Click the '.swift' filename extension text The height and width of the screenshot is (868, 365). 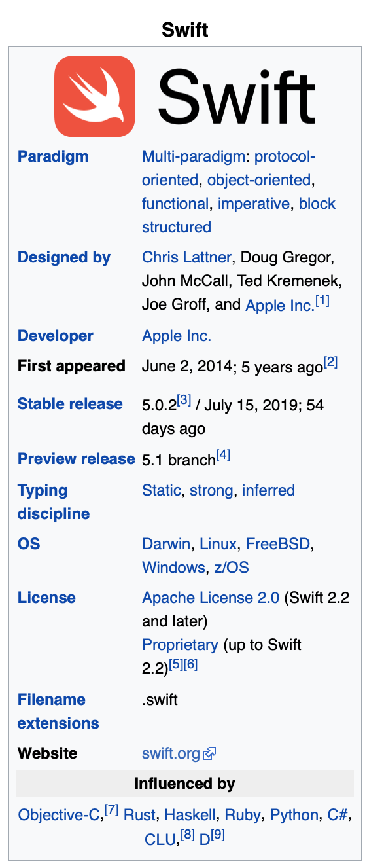tap(160, 700)
